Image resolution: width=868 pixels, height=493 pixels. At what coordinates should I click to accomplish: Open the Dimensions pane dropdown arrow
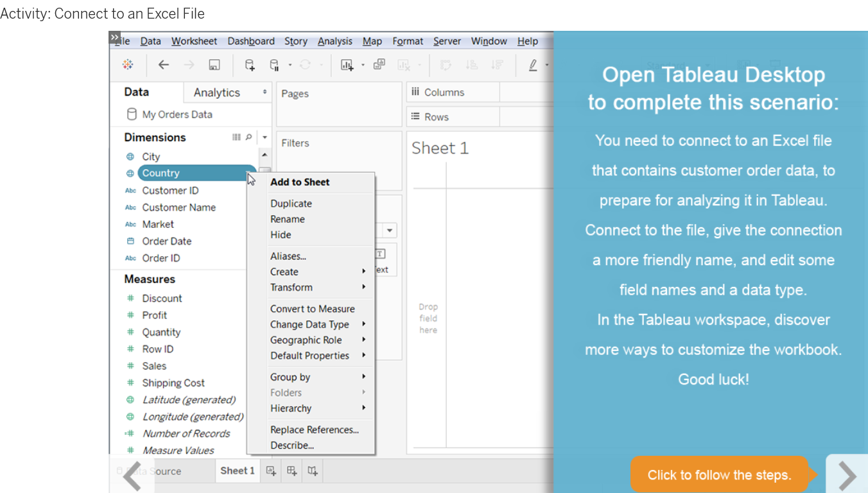tap(265, 137)
